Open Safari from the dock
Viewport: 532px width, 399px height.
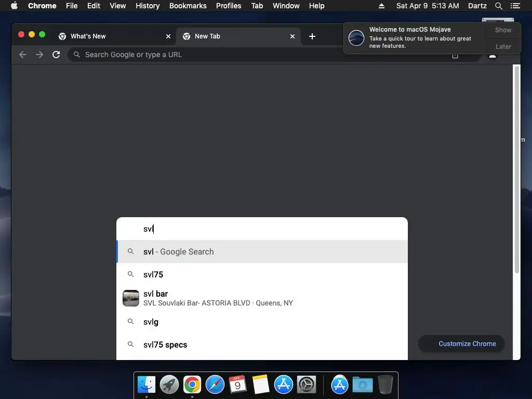(215, 385)
